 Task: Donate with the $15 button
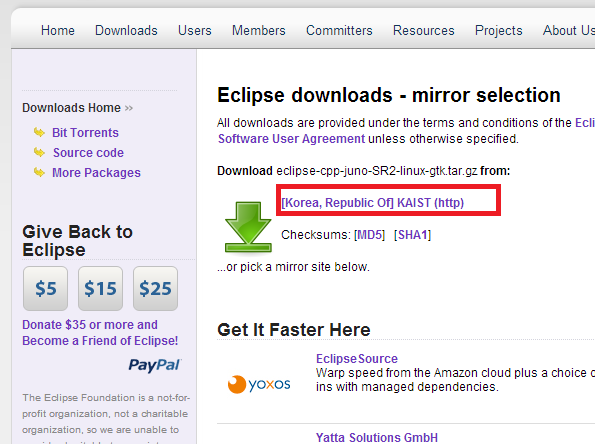coord(101,288)
